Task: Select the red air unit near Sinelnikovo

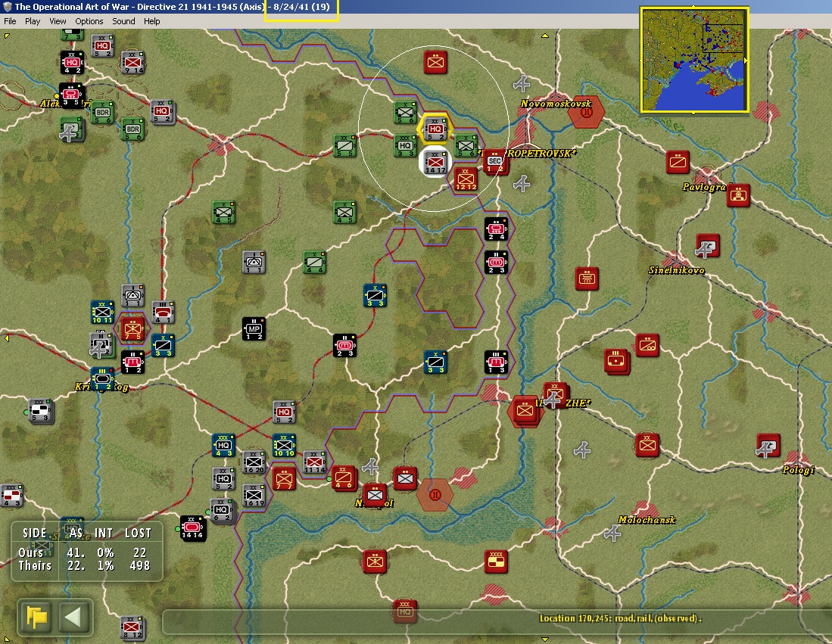Action: 708,246
